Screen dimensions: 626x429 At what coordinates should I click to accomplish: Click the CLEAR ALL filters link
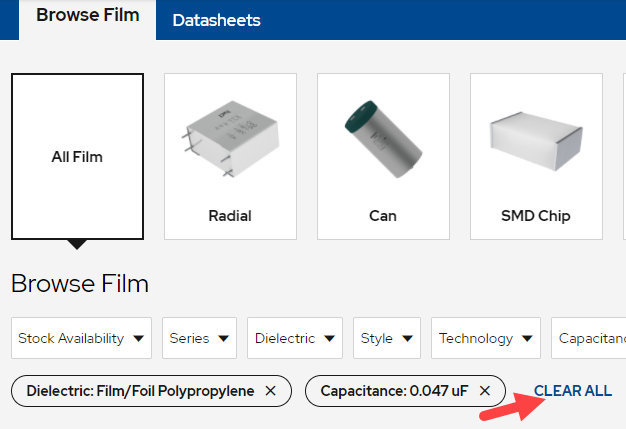tap(573, 391)
